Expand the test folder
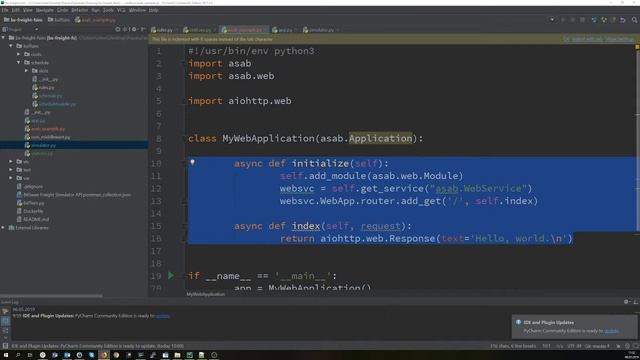The width and height of the screenshot is (640, 360). click(11, 170)
